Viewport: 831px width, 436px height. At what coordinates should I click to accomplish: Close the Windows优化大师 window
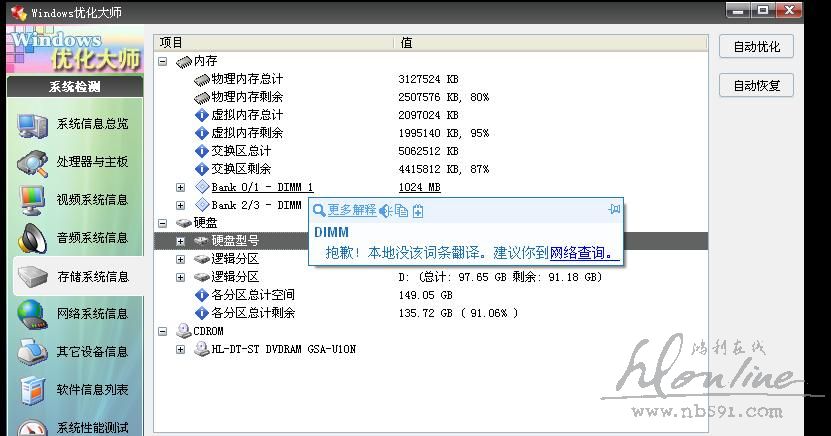[789, 11]
